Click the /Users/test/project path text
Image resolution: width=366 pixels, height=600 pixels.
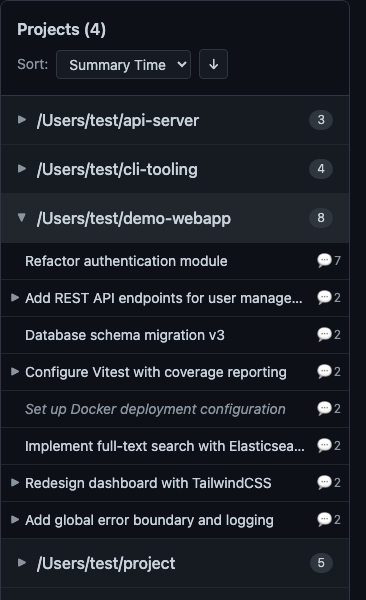coord(106,563)
